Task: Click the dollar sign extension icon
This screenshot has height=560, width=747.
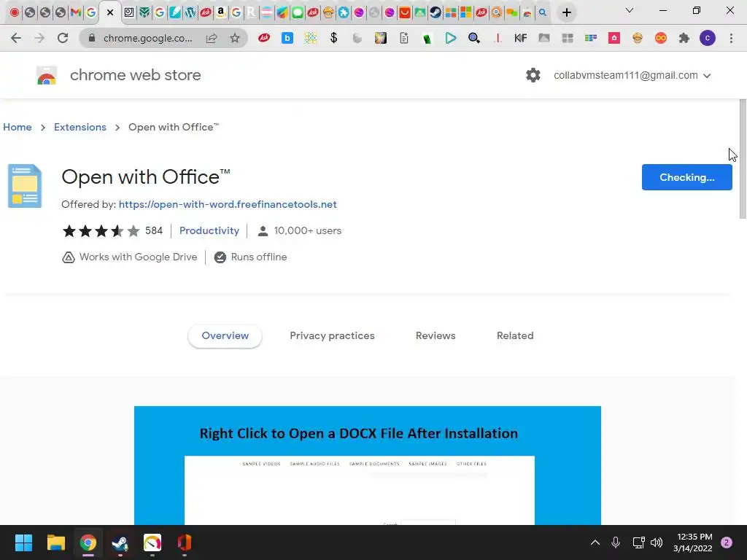Action: pos(334,38)
